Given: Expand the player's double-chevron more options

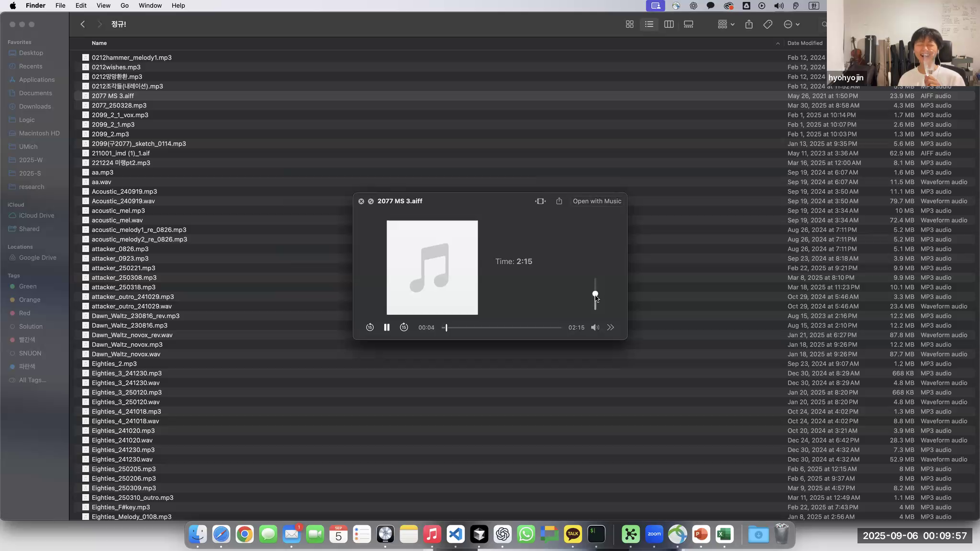Looking at the screenshot, I should click(x=611, y=327).
